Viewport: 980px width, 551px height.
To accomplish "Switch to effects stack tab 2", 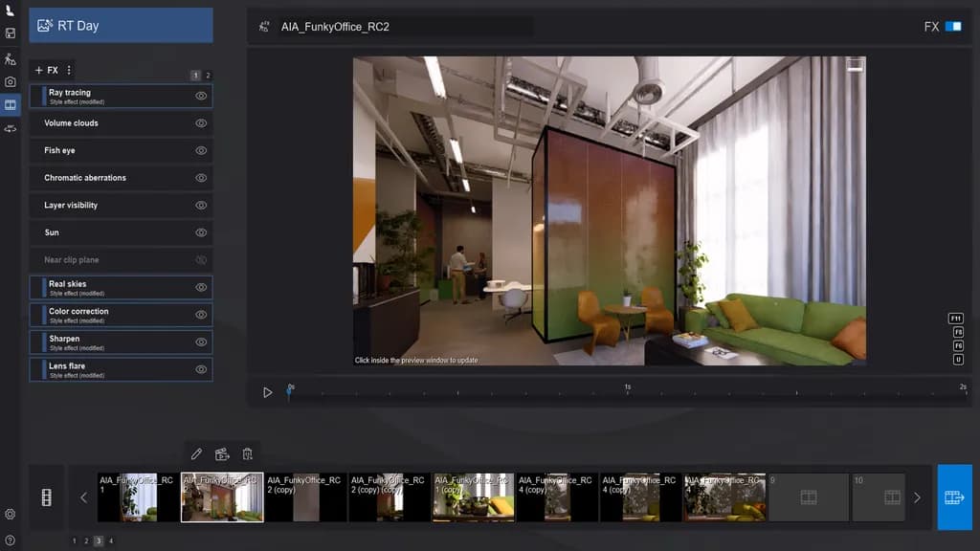I will [x=208, y=76].
